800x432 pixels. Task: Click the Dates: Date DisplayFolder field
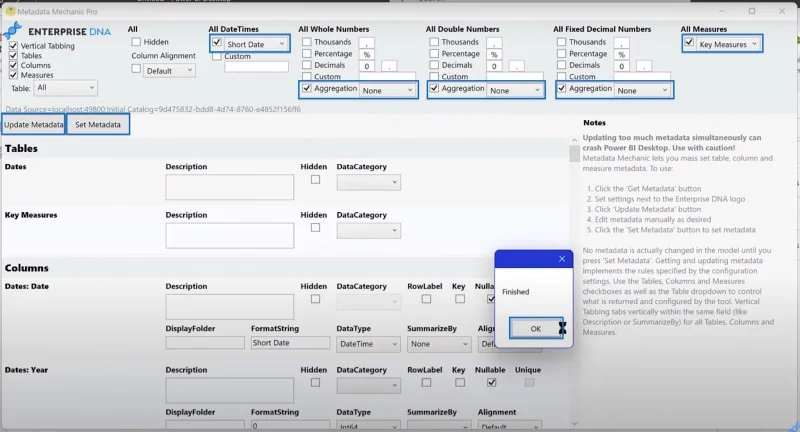pos(205,343)
